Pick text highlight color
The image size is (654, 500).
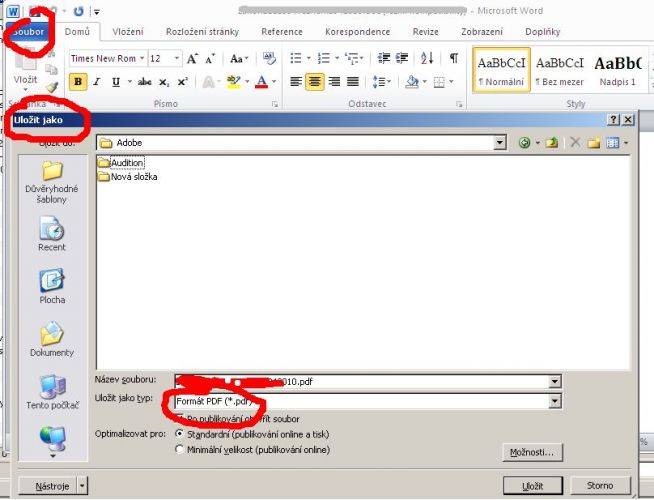click(x=234, y=81)
